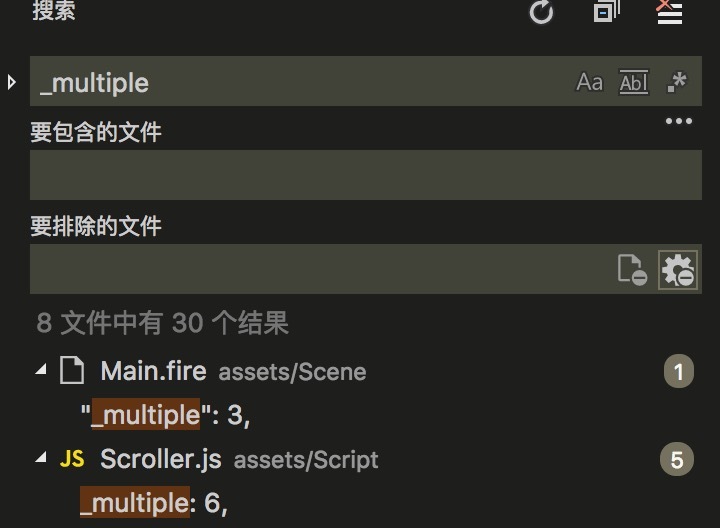
Task: Click the _multiple search input field
Action: tap(300, 82)
